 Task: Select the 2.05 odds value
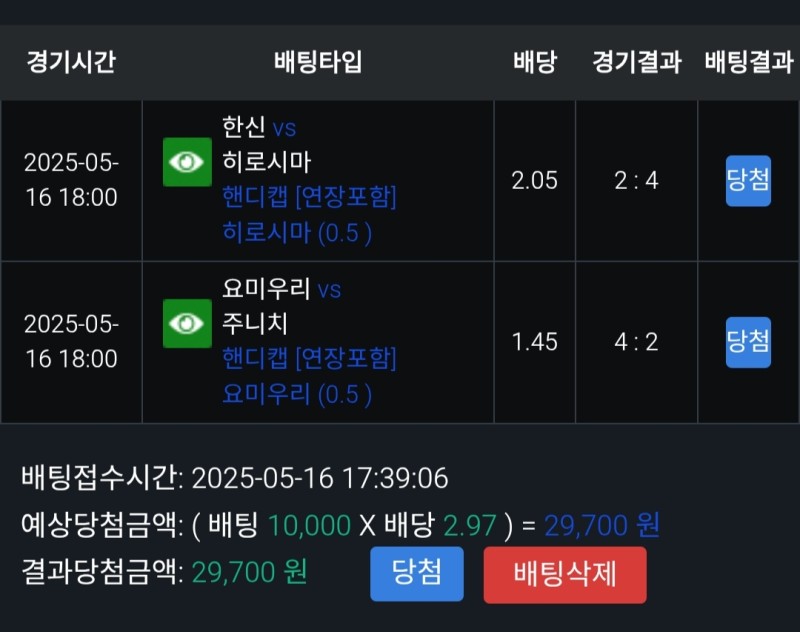pos(534,181)
